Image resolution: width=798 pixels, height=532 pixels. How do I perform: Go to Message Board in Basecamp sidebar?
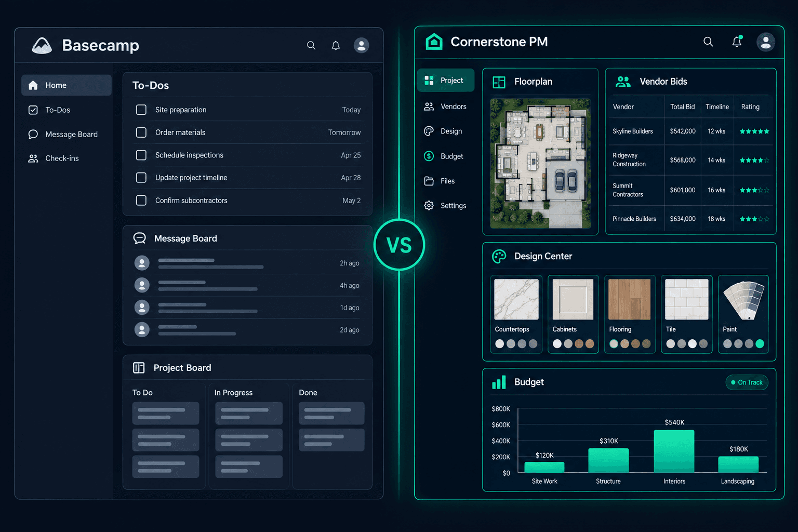pos(66,134)
